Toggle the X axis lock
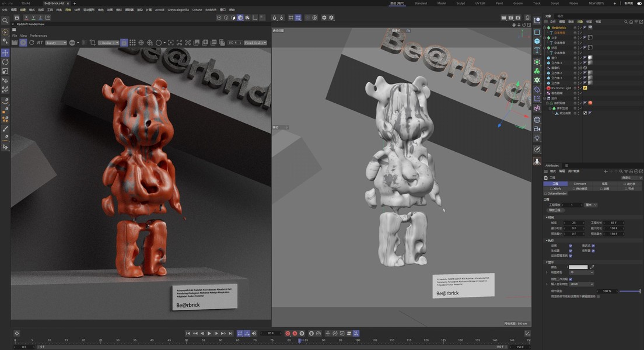 [x=26, y=17]
